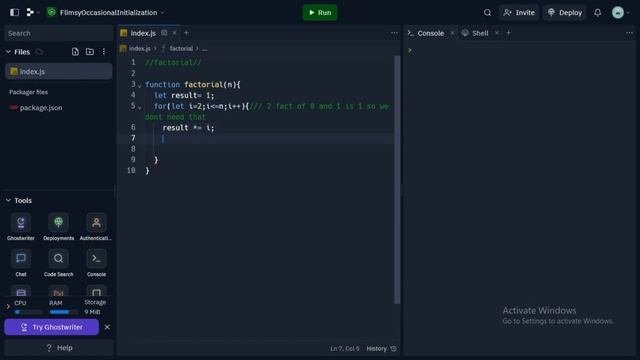Click line 6 result *= i; code

(188, 128)
